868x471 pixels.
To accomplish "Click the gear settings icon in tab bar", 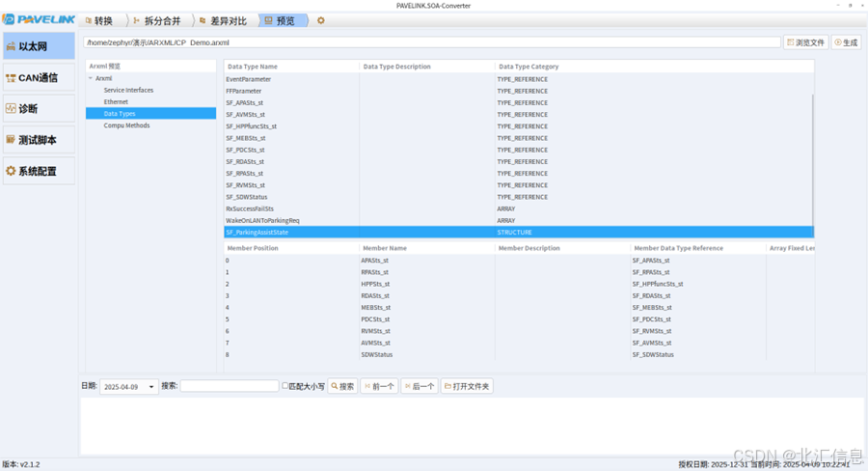I will tap(320, 20).
